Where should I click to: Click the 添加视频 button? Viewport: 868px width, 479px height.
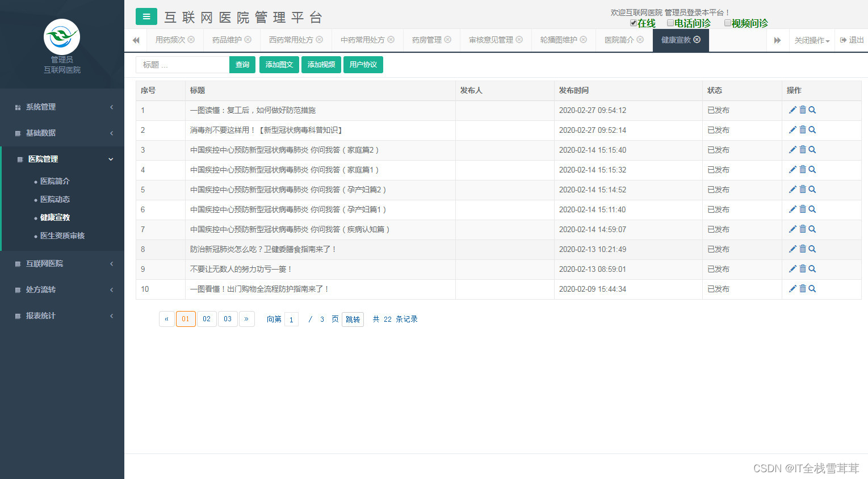[321, 65]
